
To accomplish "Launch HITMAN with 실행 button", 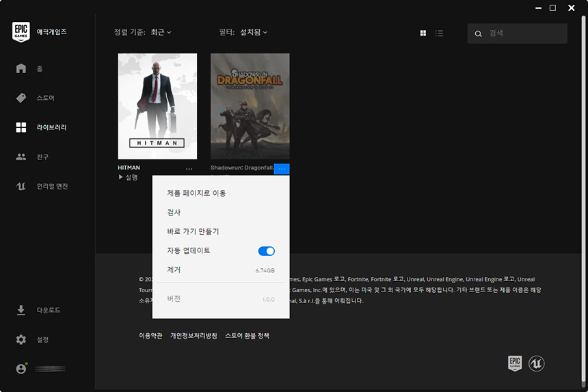I will tap(129, 177).
